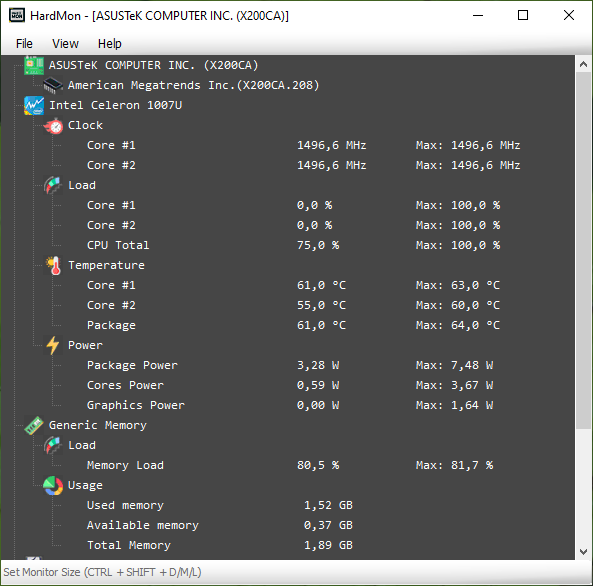
Task: Click the Power lightning bolt icon
Action: 53,345
